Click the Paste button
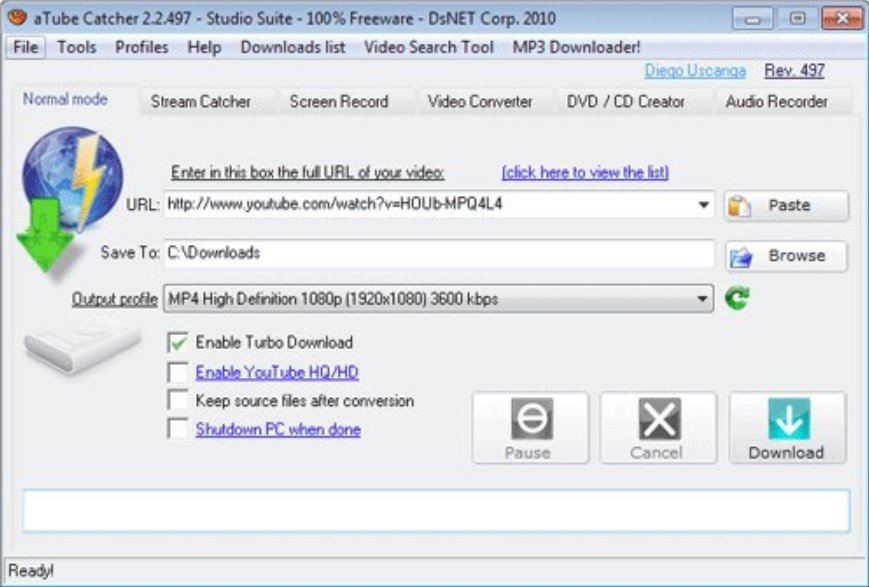This screenshot has width=869, height=587. (x=786, y=206)
